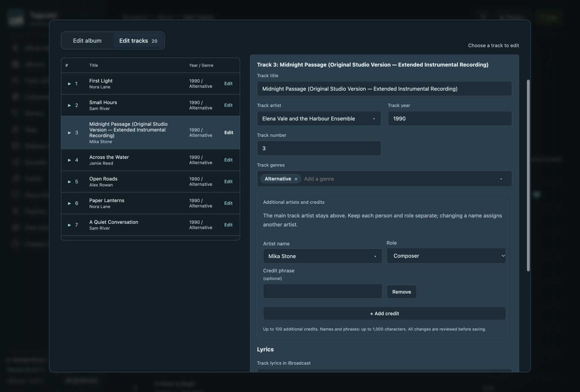The width and height of the screenshot is (580, 392).
Task: Click the Title column header
Action: click(x=94, y=65)
